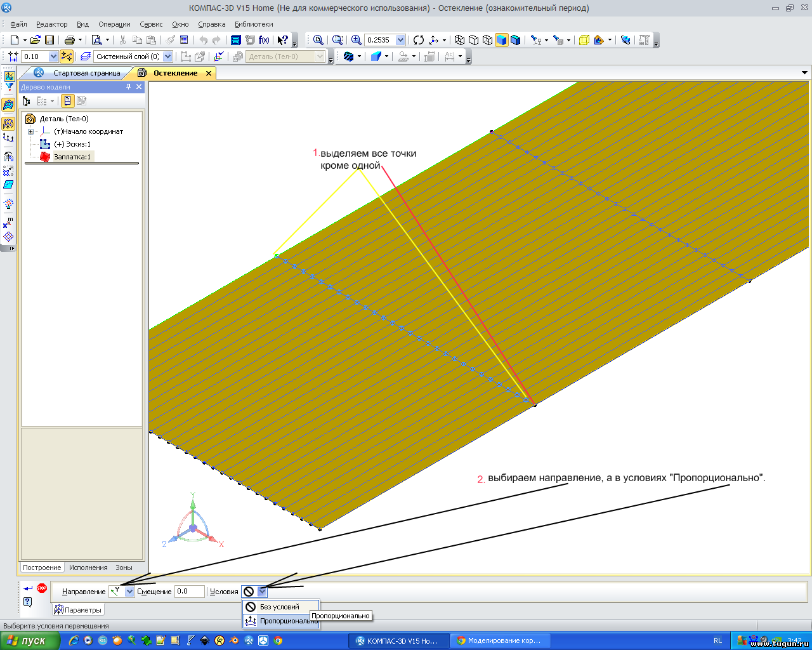Open the Операции menu

coord(114,24)
